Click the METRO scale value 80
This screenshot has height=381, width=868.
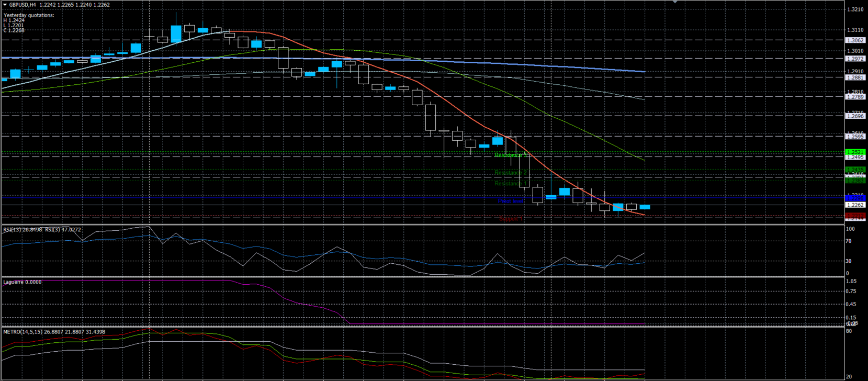click(849, 331)
